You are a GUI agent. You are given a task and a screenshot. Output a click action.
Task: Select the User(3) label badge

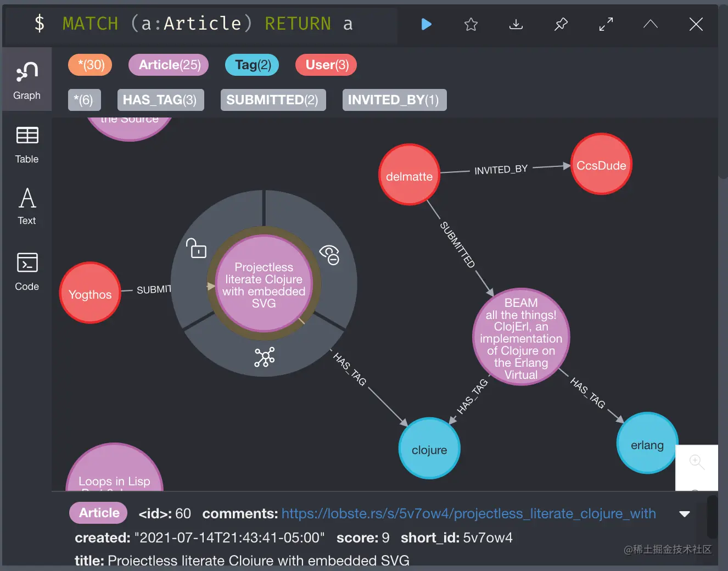tap(326, 65)
